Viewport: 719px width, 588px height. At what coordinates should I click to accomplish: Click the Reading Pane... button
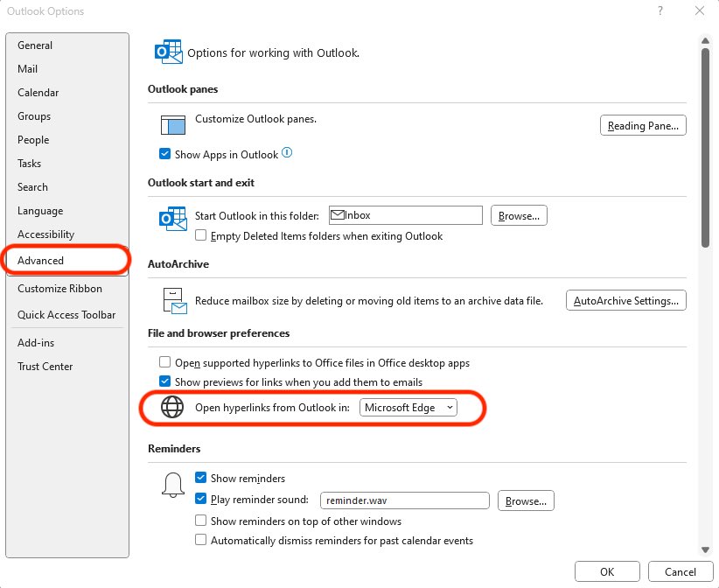coord(643,125)
